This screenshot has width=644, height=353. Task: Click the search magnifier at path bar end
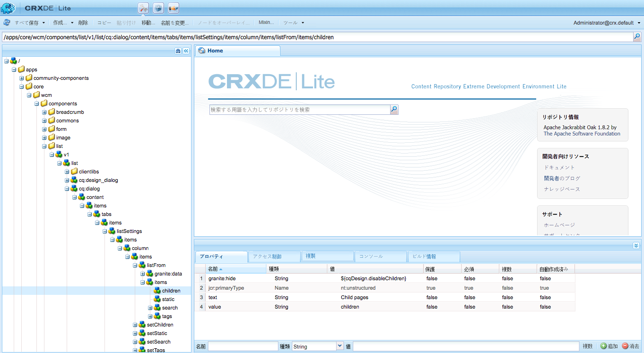click(637, 36)
